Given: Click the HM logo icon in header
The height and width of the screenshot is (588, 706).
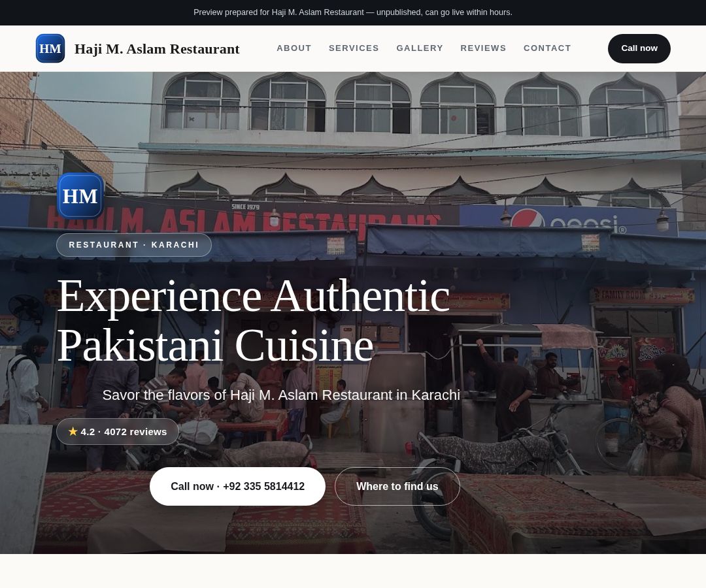Looking at the screenshot, I should 50,48.
